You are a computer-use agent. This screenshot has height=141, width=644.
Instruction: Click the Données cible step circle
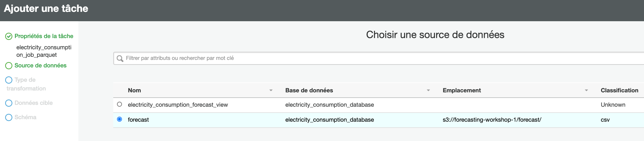click(9, 103)
